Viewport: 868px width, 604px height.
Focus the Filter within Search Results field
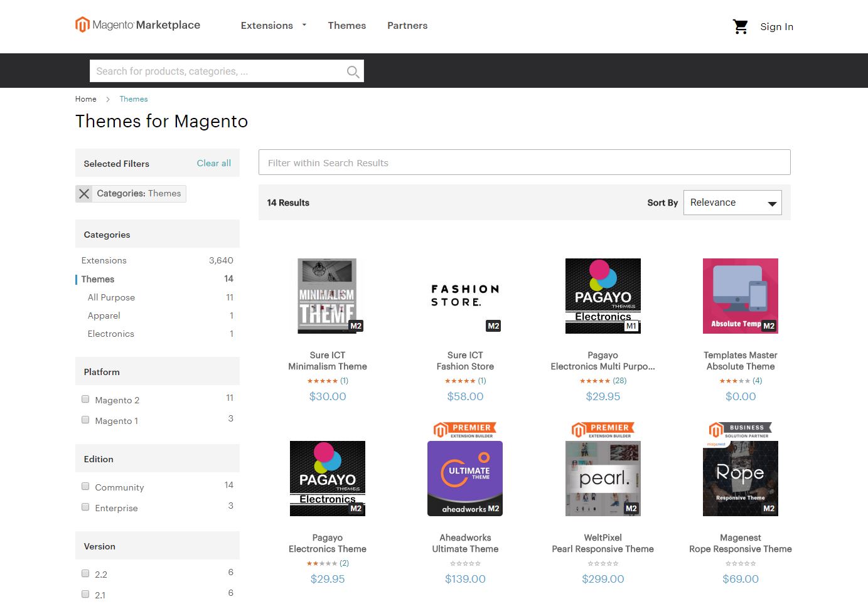524,162
